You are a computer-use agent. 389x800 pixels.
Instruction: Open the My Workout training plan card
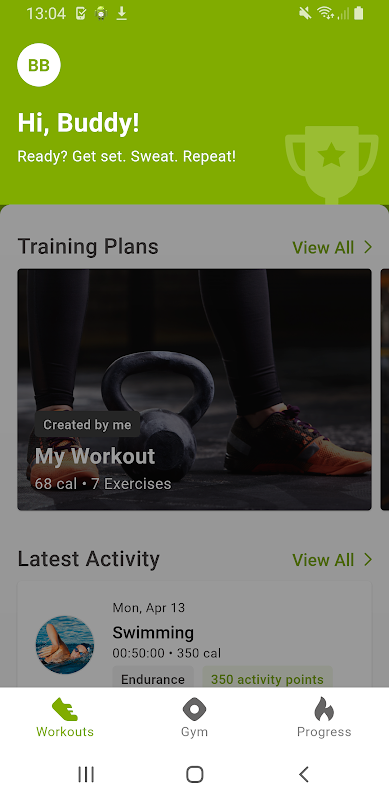point(194,389)
